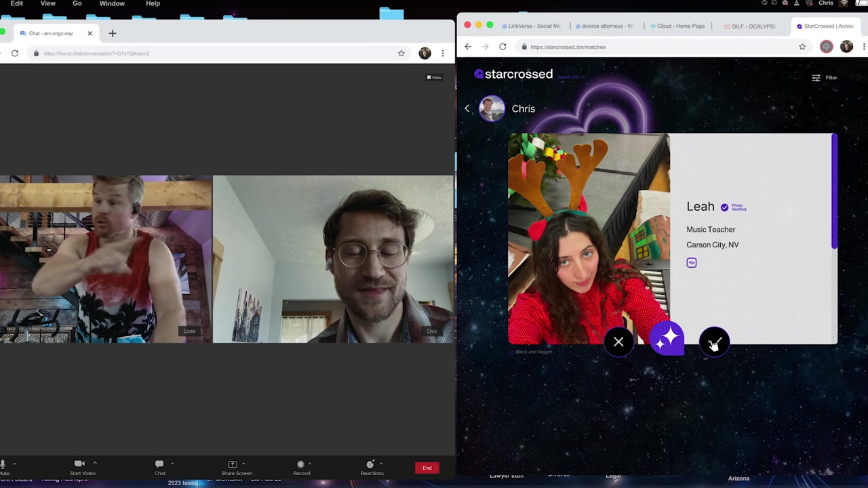Expand the arrow next to Share Screen

pyautogui.click(x=243, y=464)
